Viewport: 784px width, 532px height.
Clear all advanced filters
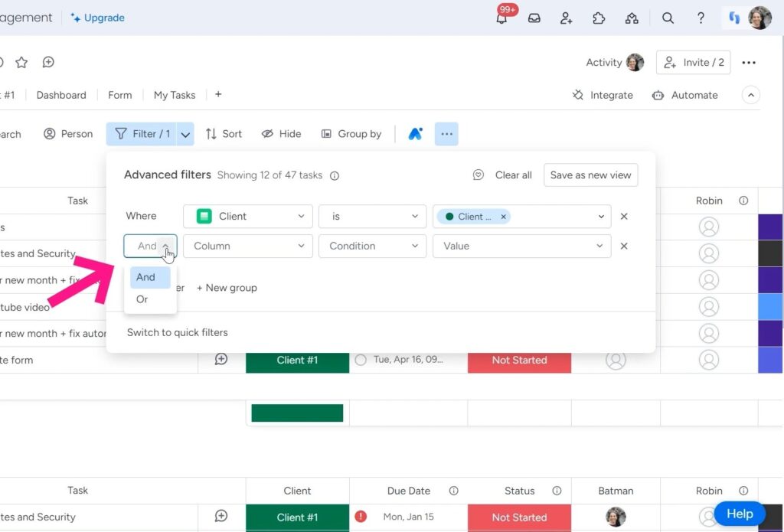click(x=512, y=175)
